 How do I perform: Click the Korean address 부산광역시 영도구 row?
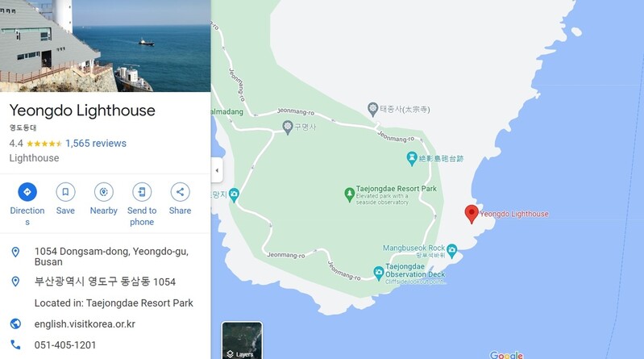click(105, 282)
